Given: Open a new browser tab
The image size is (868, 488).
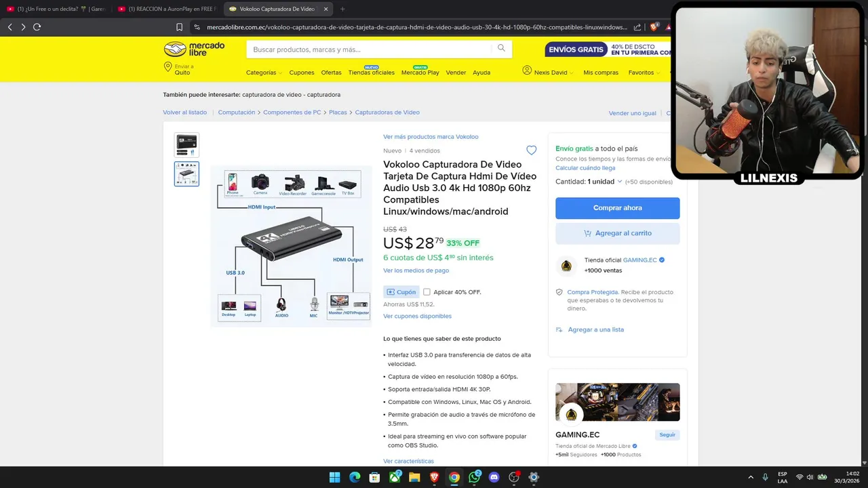Looking at the screenshot, I should click(x=342, y=9).
